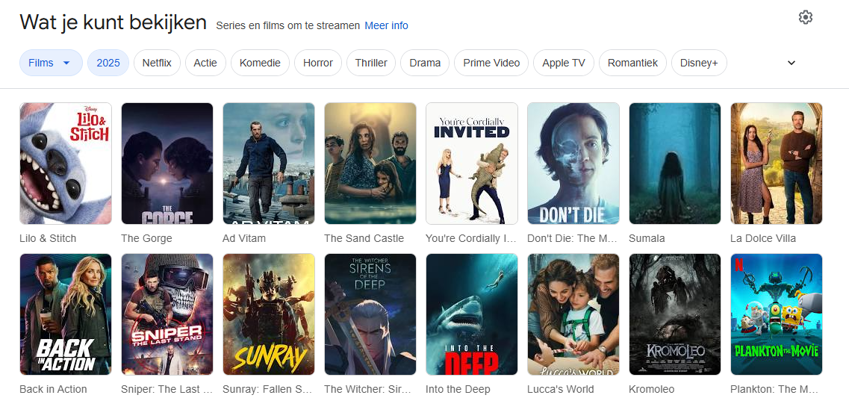Toggle the 2025 year filter chip
The height and width of the screenshot is (398, 849).
pos(108,63)
